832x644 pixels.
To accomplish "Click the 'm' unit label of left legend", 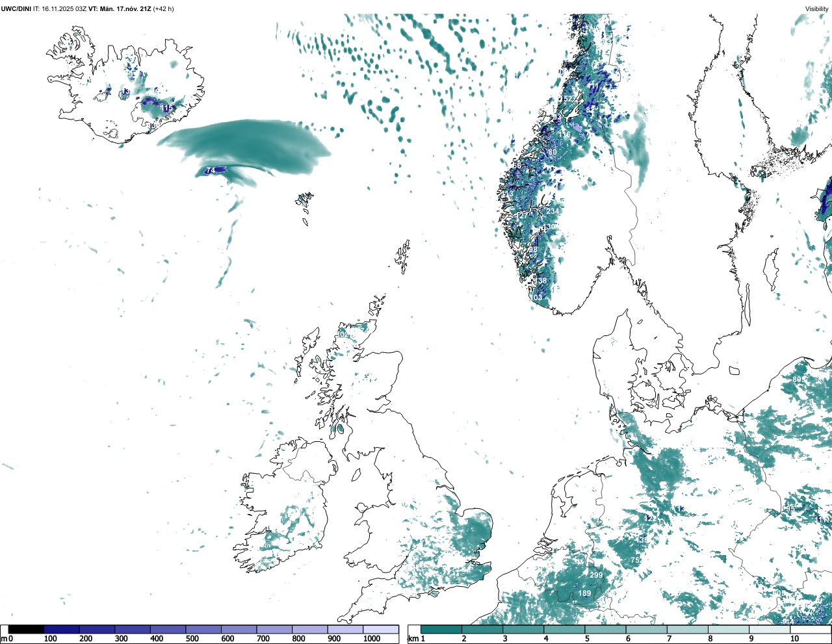I will tap(4, 639).
